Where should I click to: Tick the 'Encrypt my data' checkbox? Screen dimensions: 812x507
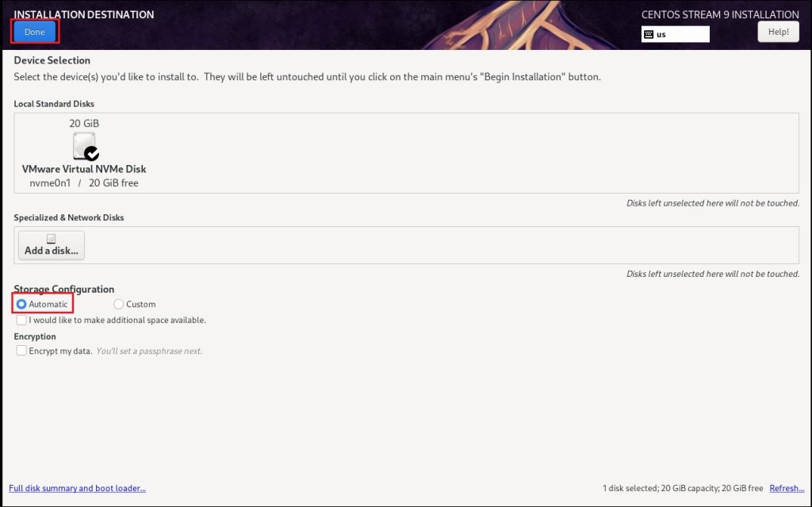21,351
